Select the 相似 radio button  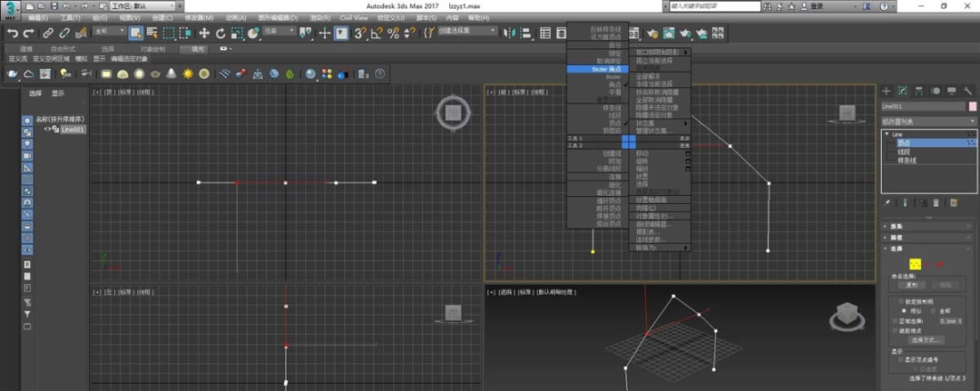[x=903, y=310]
